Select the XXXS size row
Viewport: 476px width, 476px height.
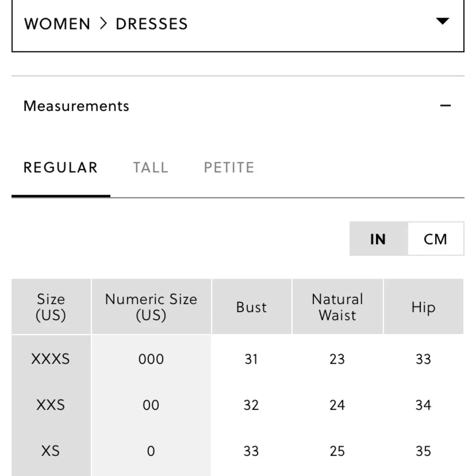coord(51,359)
